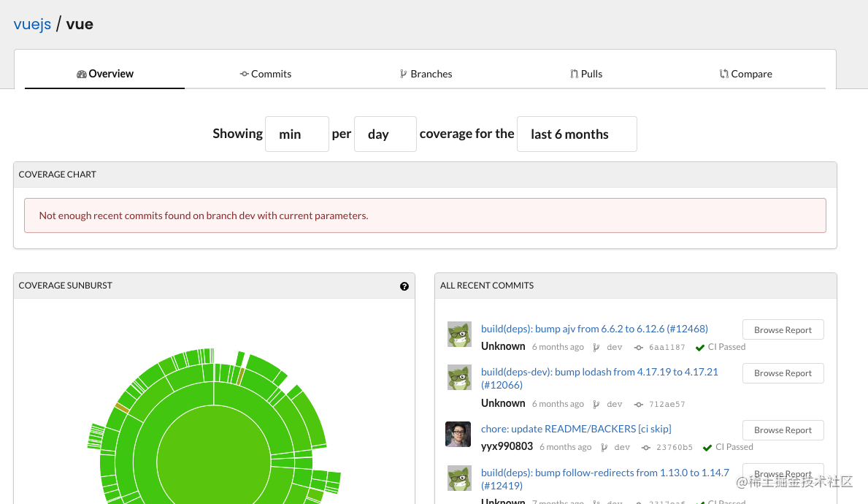Open the Branches tab
The width and height of the screenshot is (868, 504).
[426, 74]
